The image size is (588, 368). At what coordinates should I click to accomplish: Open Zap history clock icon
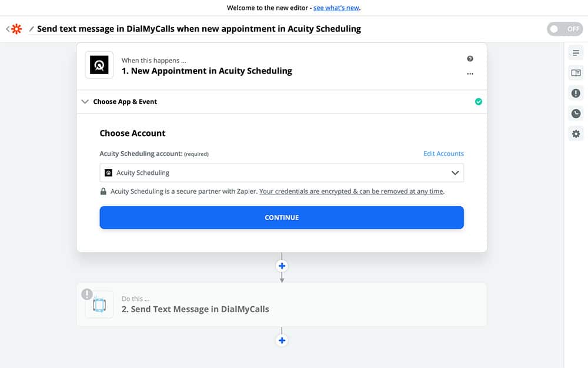click(x=576, y=114)
